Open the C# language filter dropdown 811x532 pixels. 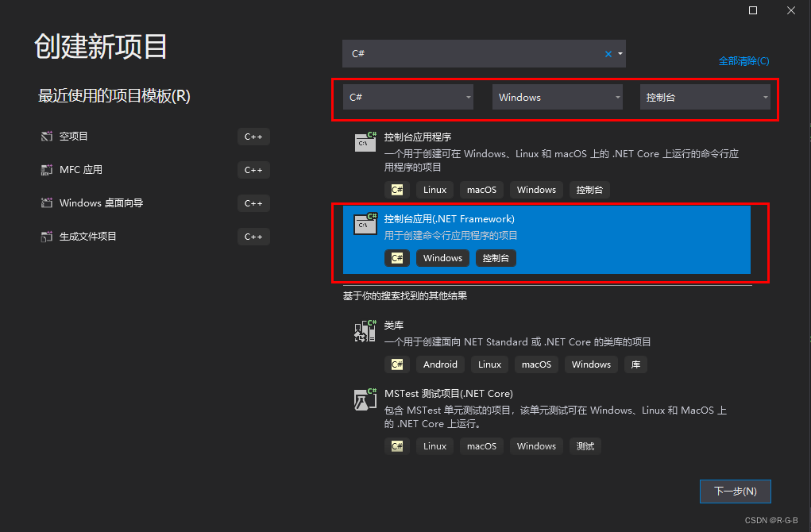(x=408, y=97)
